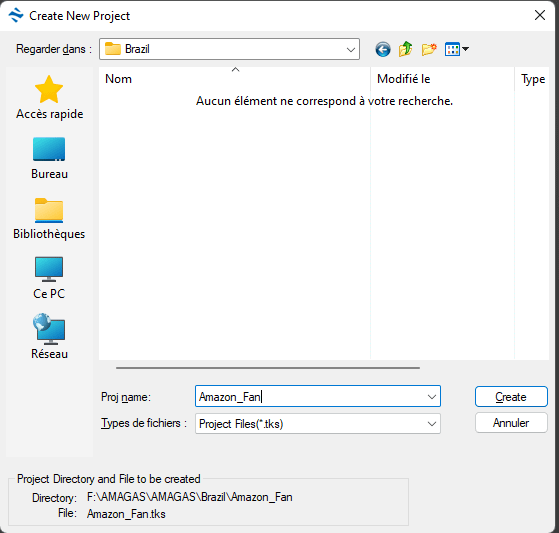The width and height of the screenshot is (559, 533).
Task: Create a new folder icon
Action: 429,49
